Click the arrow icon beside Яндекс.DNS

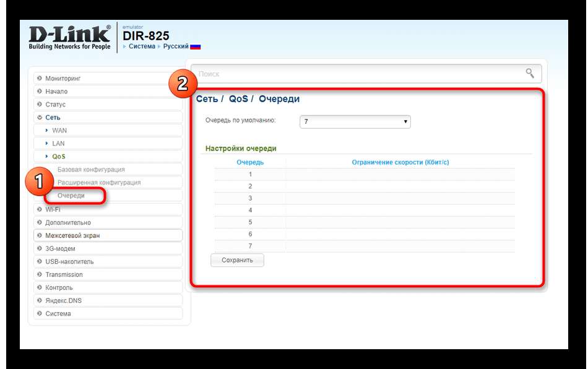(x=40, y=300)
